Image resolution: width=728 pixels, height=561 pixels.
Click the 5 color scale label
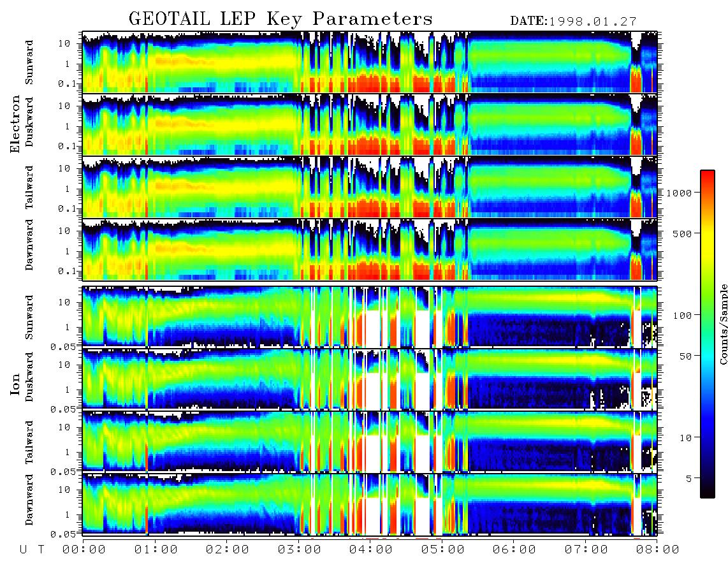tap(689, 479)
